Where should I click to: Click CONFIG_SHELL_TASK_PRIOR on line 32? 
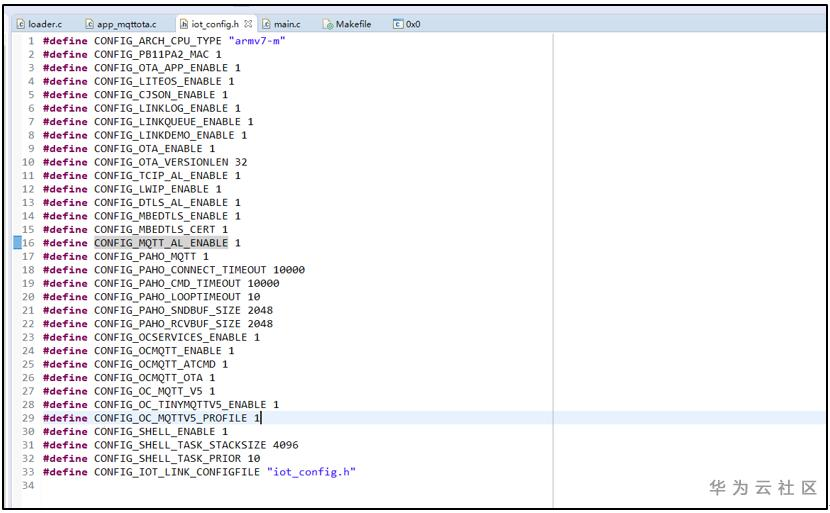tap(167, 459)
